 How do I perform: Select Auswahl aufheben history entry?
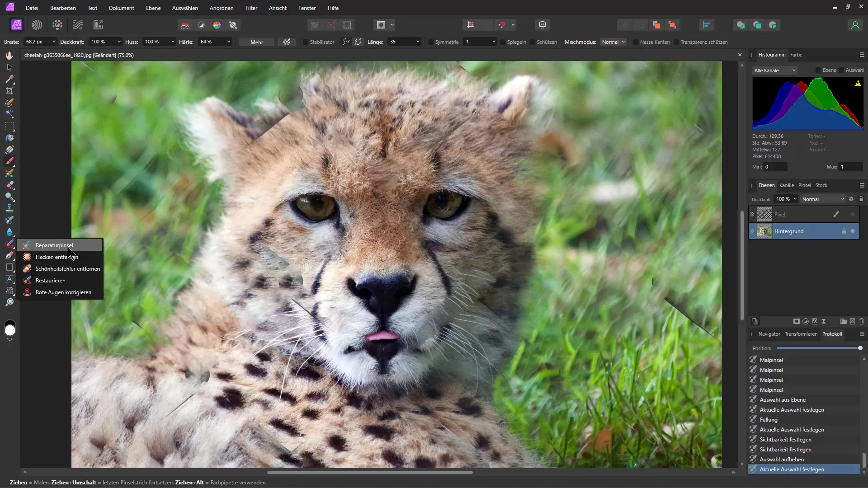click(804, 460)
